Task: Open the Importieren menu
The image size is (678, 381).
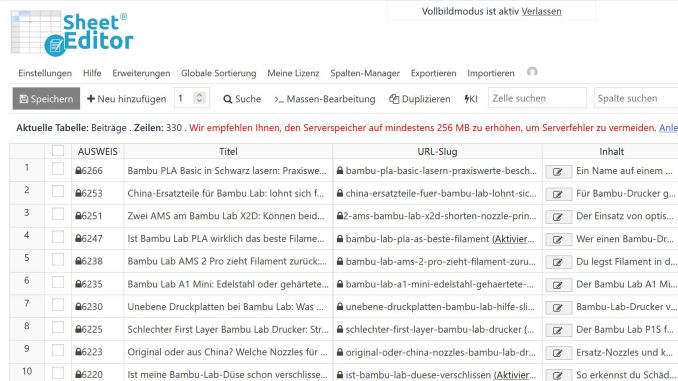Action: point(491,74)
